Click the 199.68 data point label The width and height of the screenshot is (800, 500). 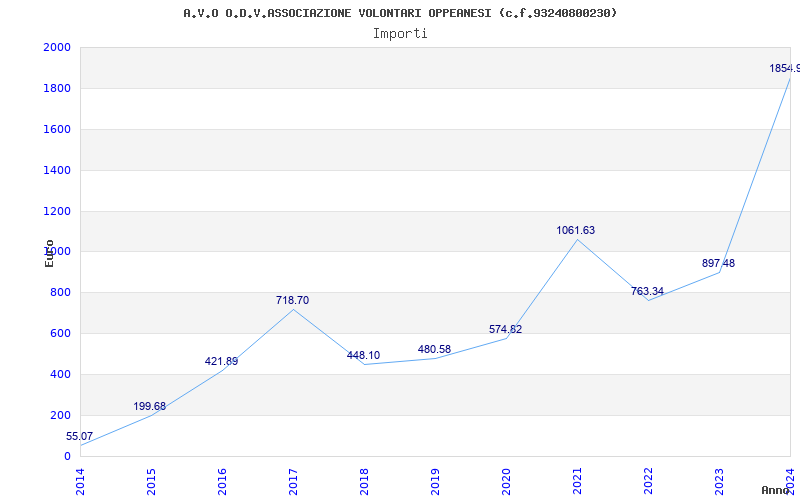(x=149, y=406)
